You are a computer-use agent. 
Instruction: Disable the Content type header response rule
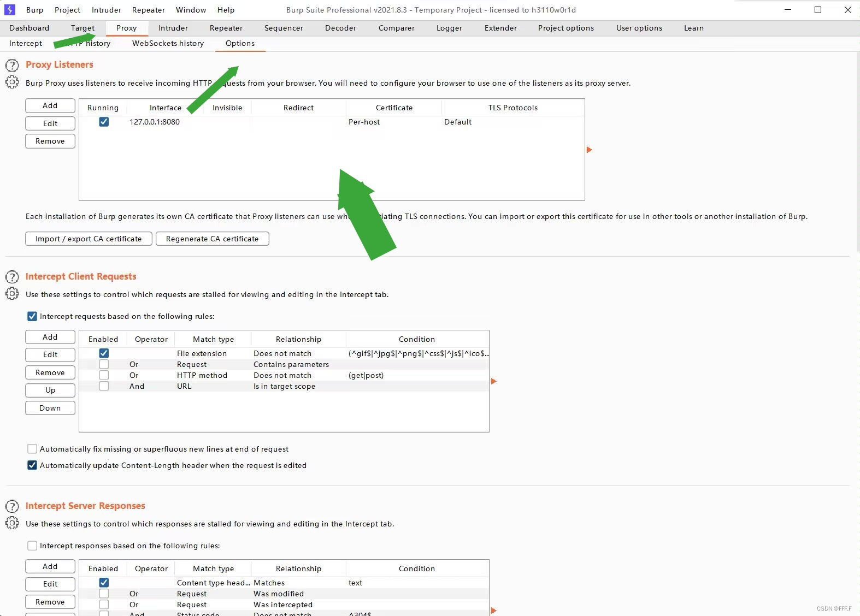click(104, 583)
